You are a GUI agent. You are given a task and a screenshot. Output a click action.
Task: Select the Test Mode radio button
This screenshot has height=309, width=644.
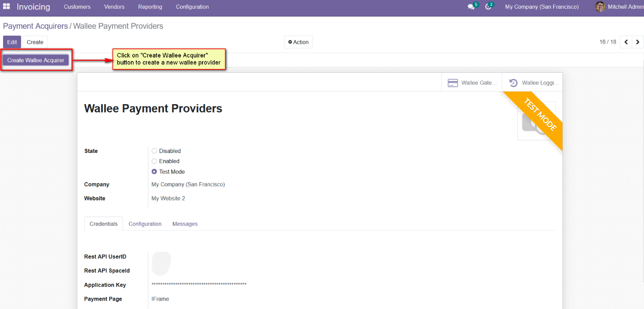(x=154, y=172)
